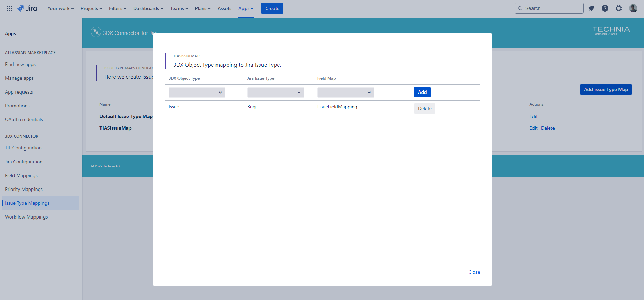The image size is (644, 300).
Task: Open the help question mark icon
Action: coord(605,8)
